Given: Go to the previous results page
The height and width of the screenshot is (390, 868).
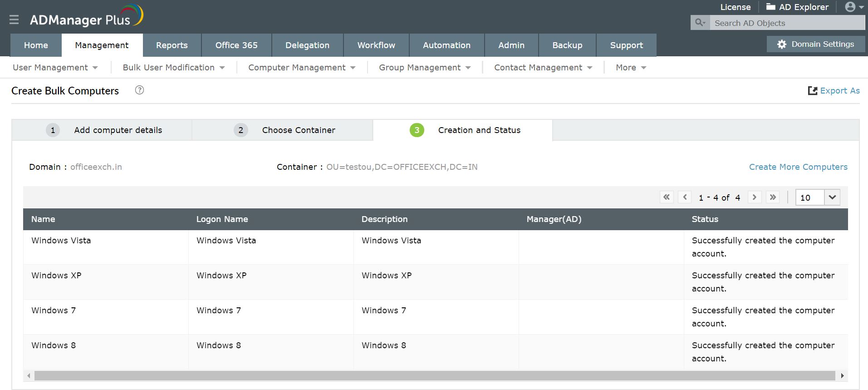Looking at the screenshot, I should 685,197.
